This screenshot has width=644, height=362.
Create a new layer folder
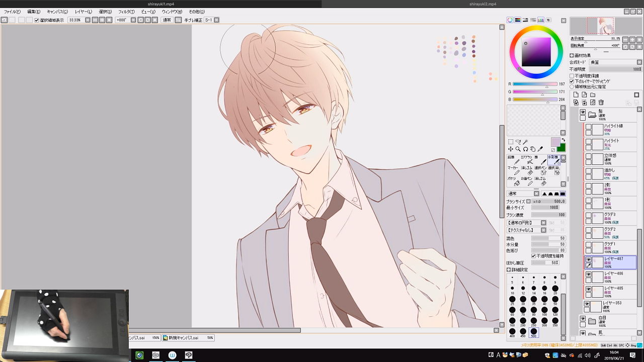pos(593,95)
